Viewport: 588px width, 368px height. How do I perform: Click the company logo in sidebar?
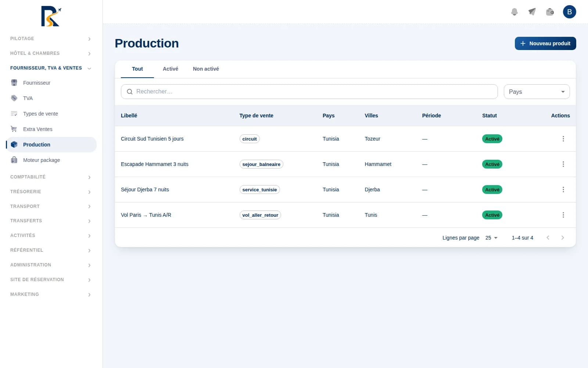click(51, 16)
